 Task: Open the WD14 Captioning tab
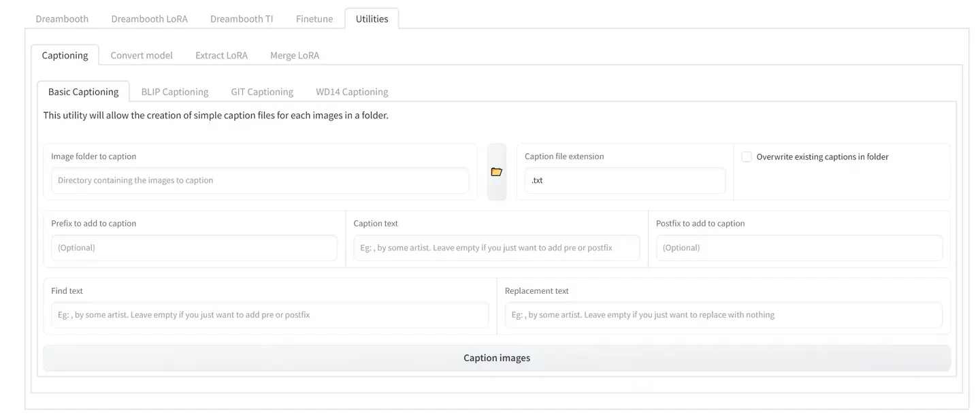352,92
